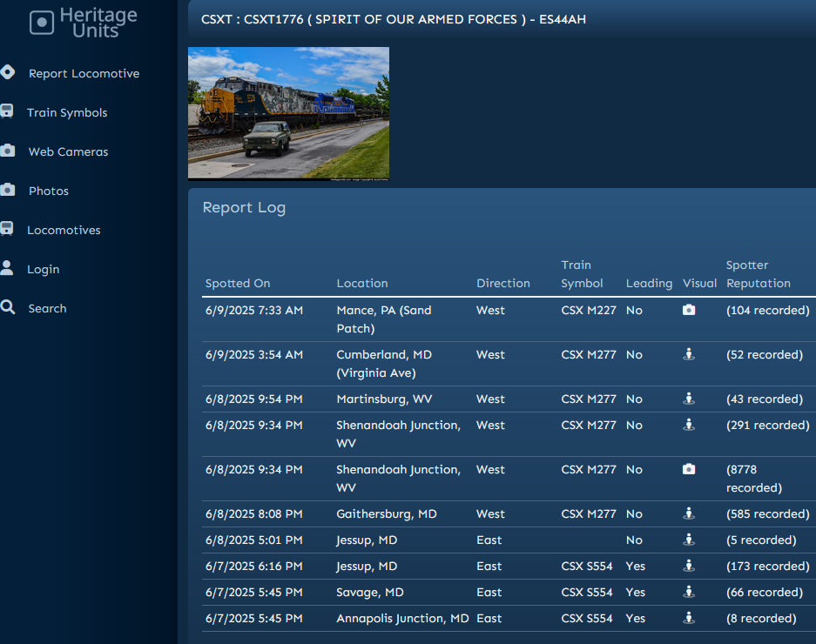Click Martinsburg, WV location cell
Screen dimensions: 816x644
pyautogui.click(x=384, y=399)
